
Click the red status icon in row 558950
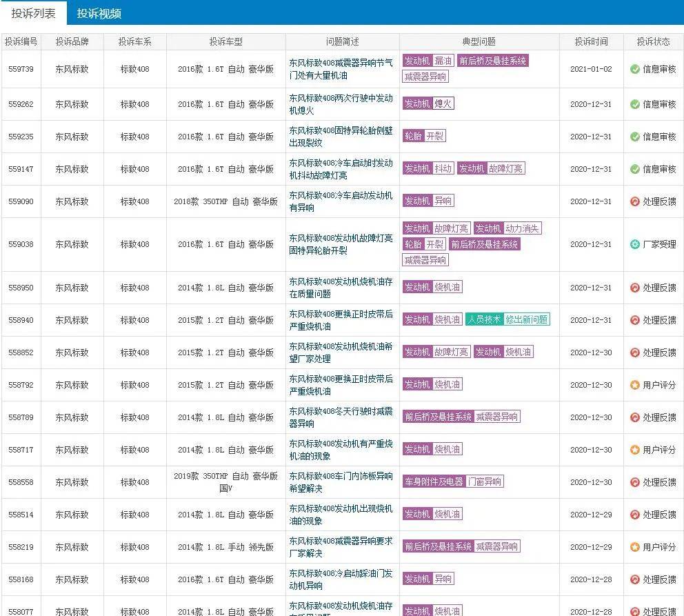coord(635,288)
